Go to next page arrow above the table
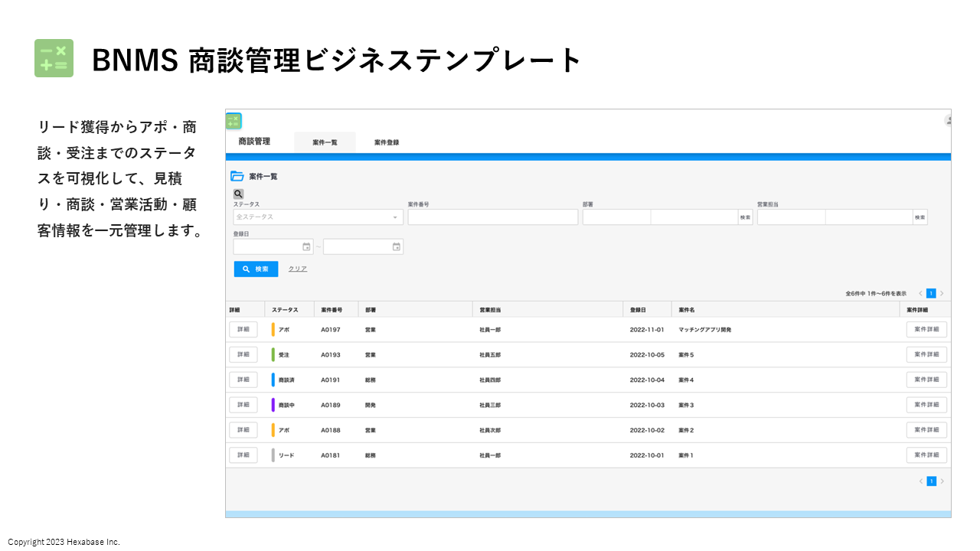 tap(942, 293)
